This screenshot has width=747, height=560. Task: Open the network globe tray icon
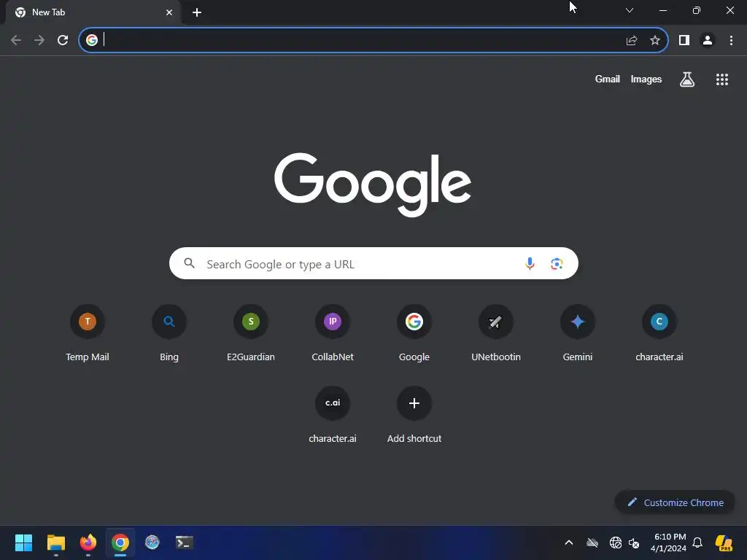[616, 542]
